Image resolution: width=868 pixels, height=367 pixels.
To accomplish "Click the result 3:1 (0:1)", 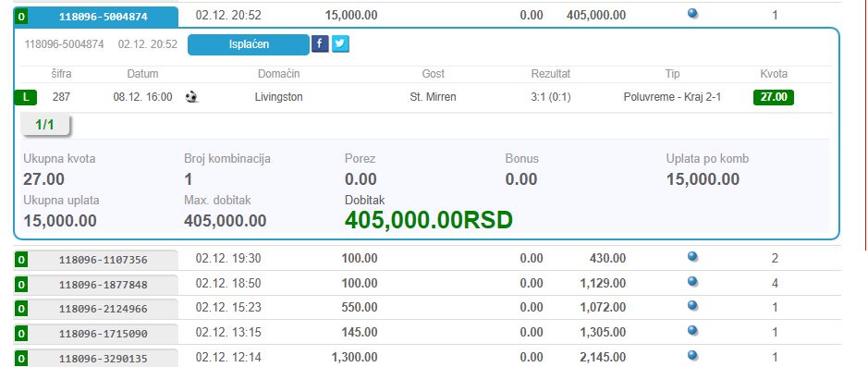I will 551,97.
